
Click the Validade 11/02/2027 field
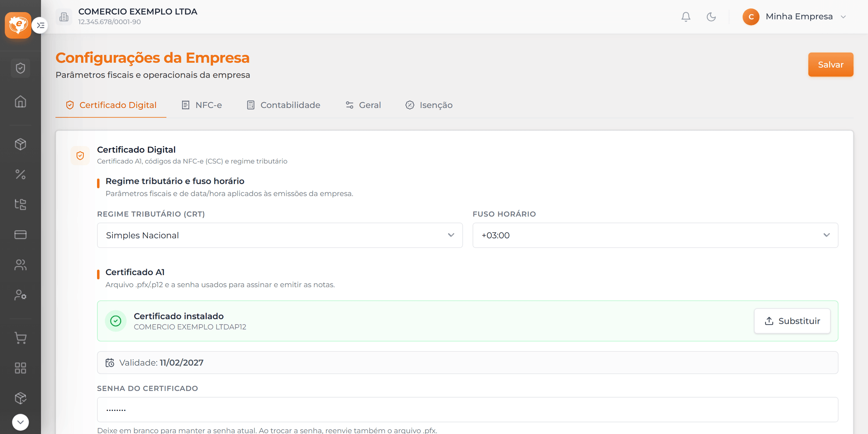pos(467,363)
